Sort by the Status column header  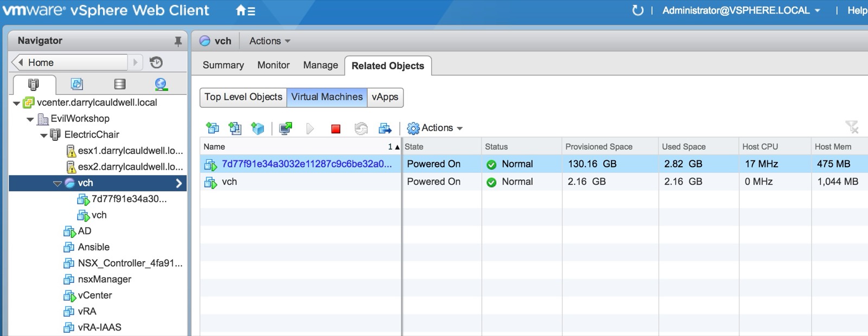click(521, 146)
